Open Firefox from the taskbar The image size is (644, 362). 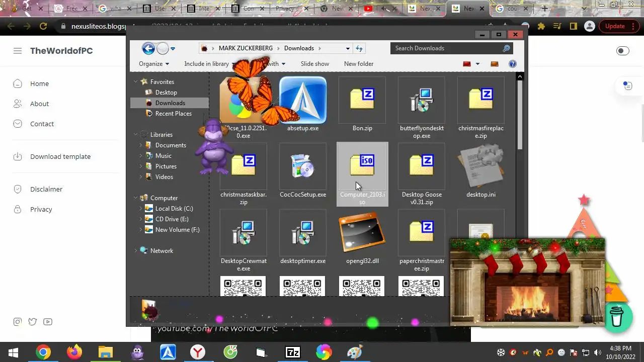coord(74,352)
